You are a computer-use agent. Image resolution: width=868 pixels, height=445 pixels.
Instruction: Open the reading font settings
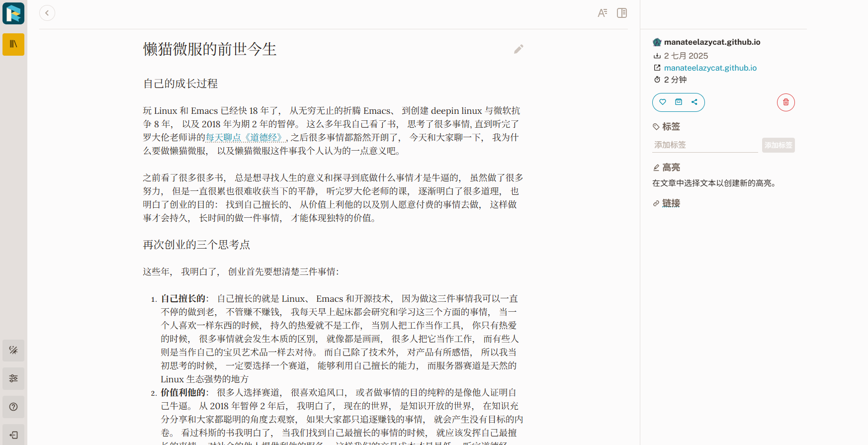tap(603, 13)
